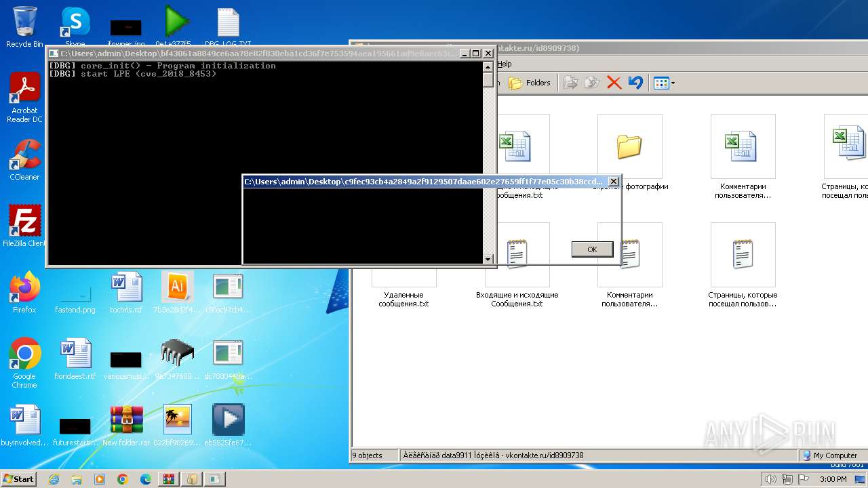The width and height of the screenshot is (868, 488).
Task: Click OK button in dialog
Action: pyautogui.click(x=592, y=249)
